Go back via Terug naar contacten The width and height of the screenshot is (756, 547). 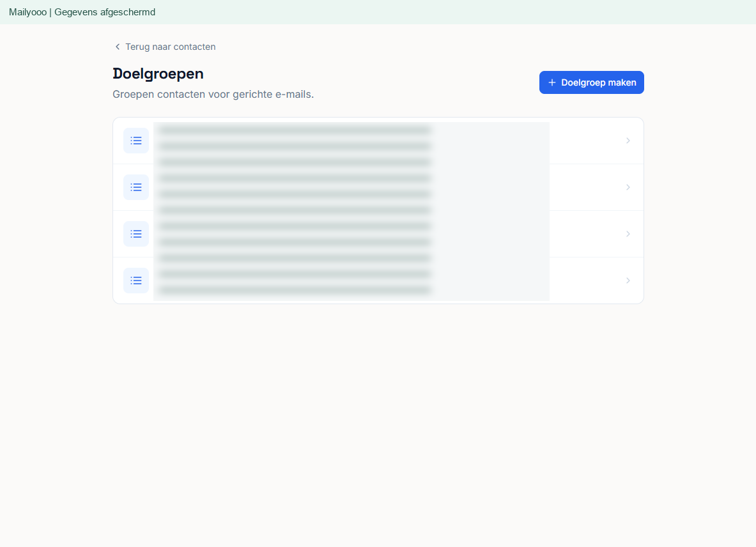coord(165,47)
